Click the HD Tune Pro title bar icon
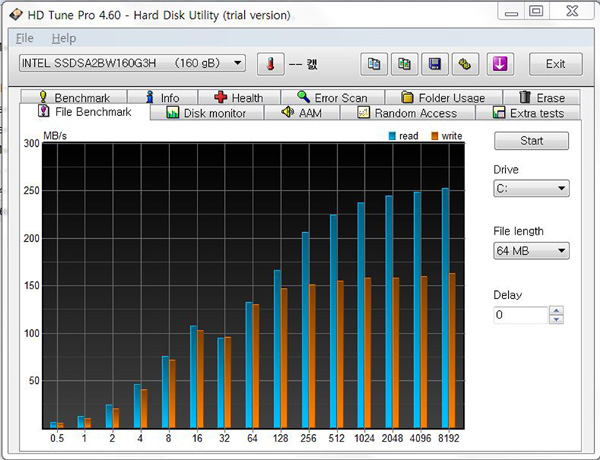 pyautogui.click(x=16, y=15)
